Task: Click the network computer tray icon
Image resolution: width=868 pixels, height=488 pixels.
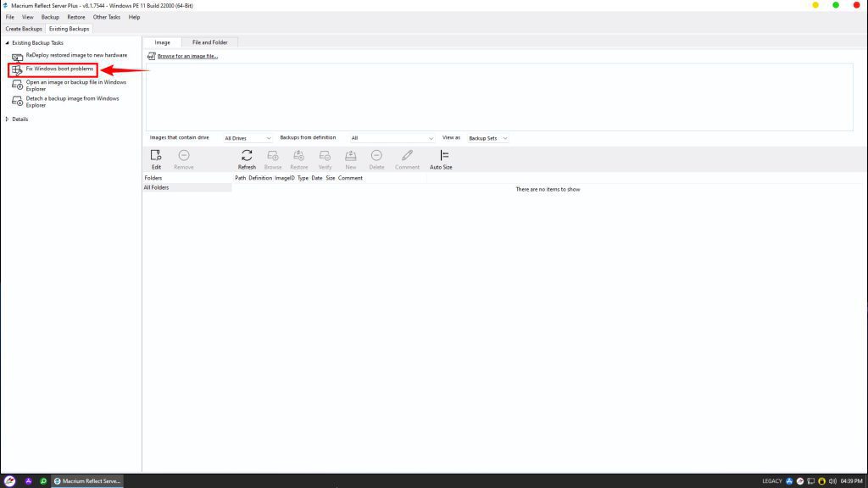Action: pos(811,481)
